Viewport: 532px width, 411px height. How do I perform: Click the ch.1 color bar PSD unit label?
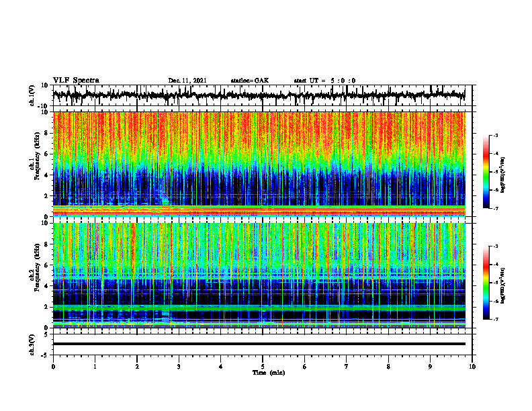503,175
